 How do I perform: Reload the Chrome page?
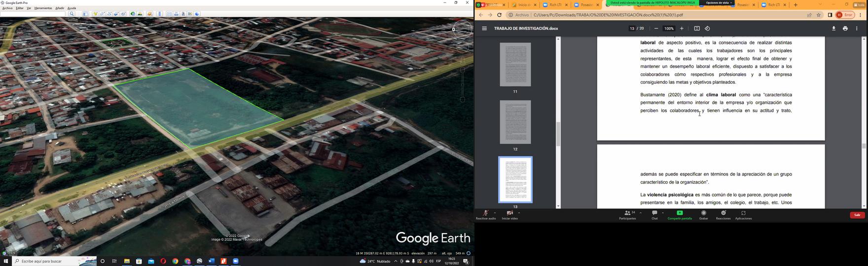click(499, 15)
